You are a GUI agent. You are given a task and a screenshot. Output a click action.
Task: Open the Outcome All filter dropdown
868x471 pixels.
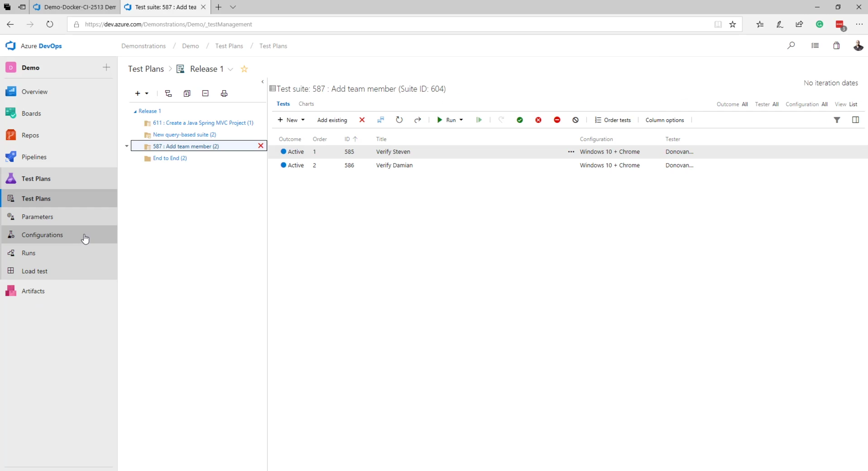(x=732, y=104)
